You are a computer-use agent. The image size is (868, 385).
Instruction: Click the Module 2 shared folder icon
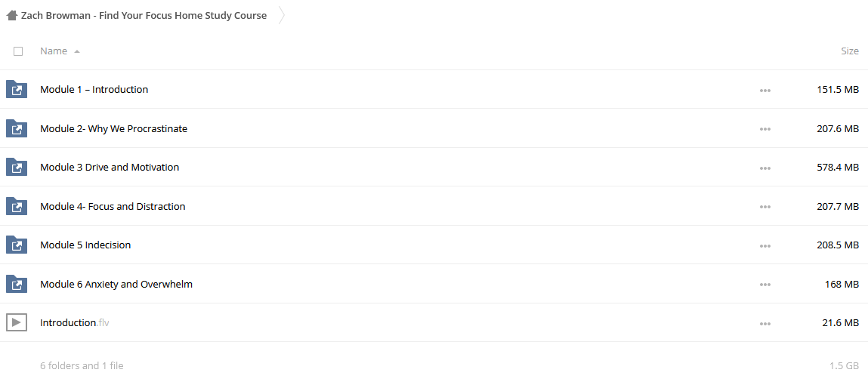17,128
